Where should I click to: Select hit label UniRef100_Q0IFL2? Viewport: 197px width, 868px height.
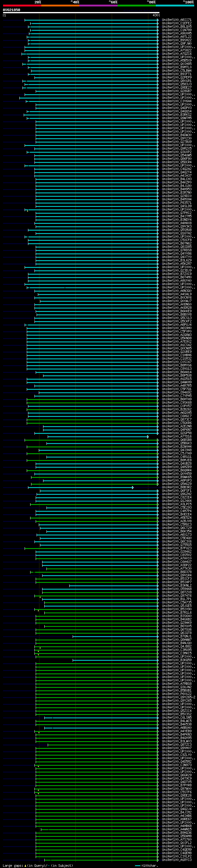pyautogui.click(x=176, y=843)
